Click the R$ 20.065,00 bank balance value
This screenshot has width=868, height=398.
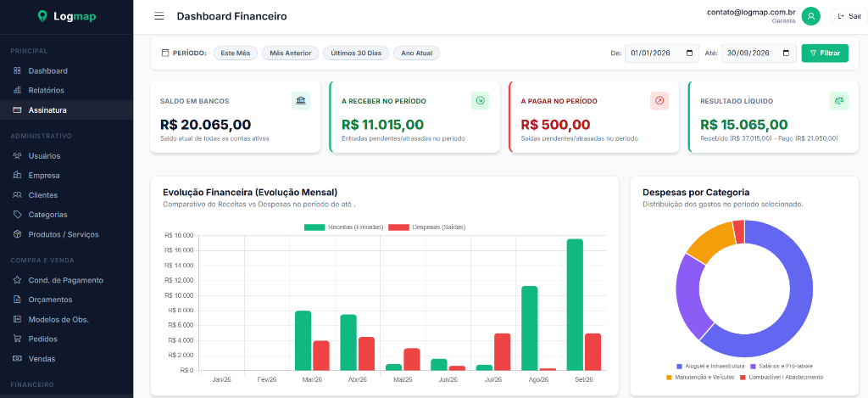(x=205, y=124)
